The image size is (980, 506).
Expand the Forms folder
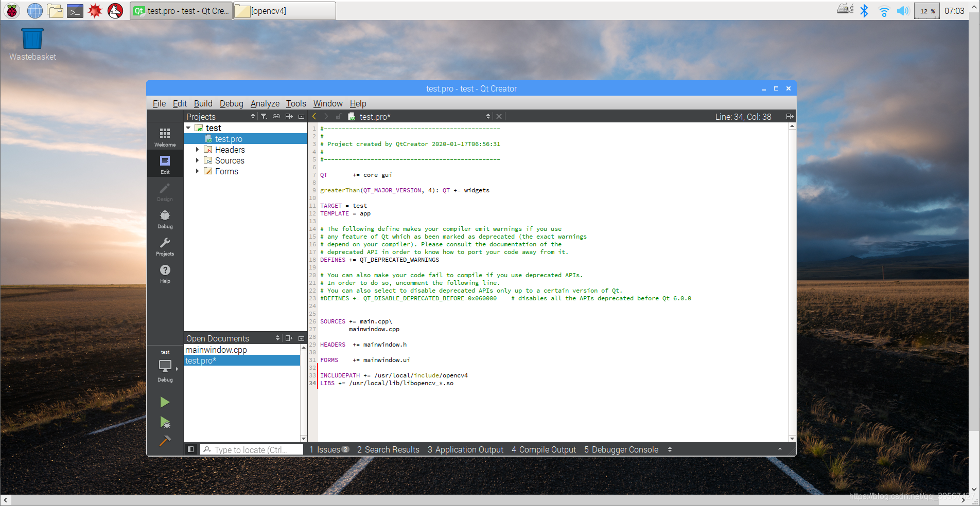coord(197,171)
